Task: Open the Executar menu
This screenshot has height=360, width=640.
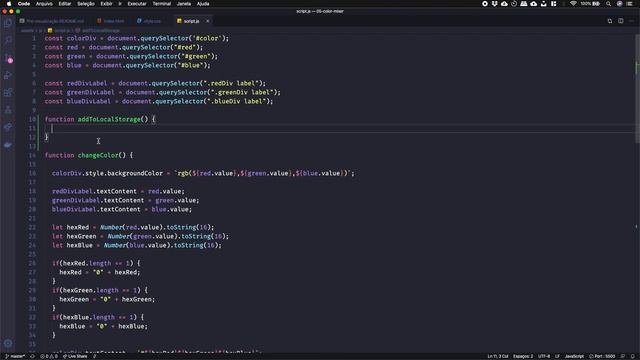Action: pos(137,4)
